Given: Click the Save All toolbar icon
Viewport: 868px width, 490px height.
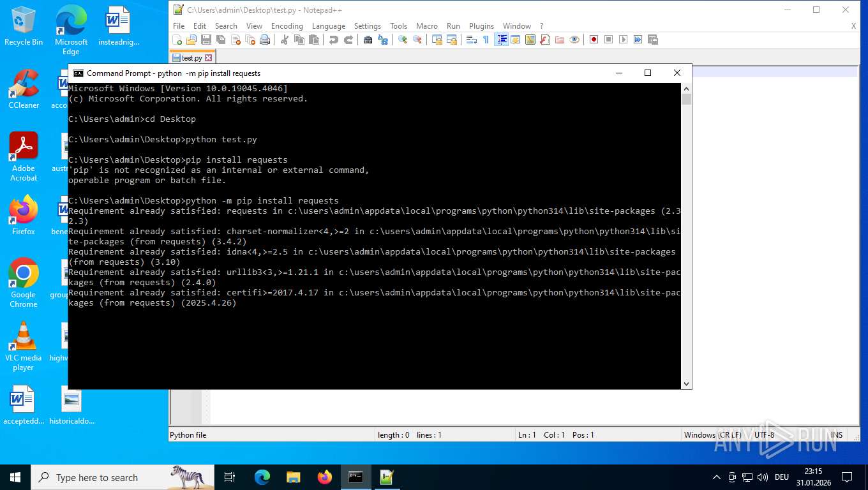Looking at the screenshot, I should [221, 40].
